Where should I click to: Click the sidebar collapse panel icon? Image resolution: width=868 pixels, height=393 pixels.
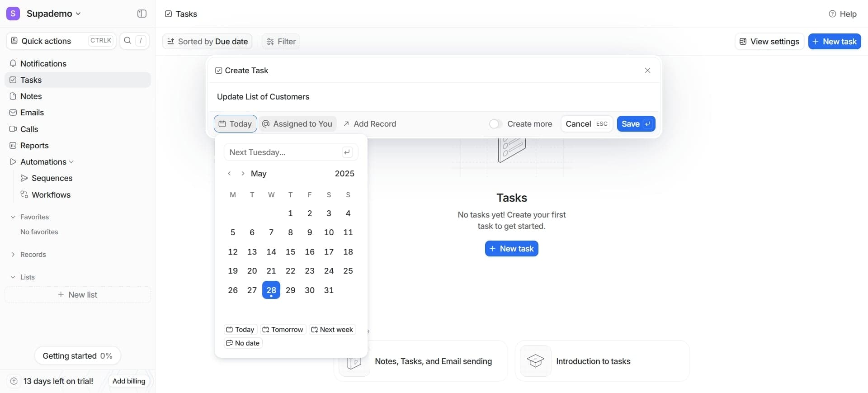tap(142, 14)
